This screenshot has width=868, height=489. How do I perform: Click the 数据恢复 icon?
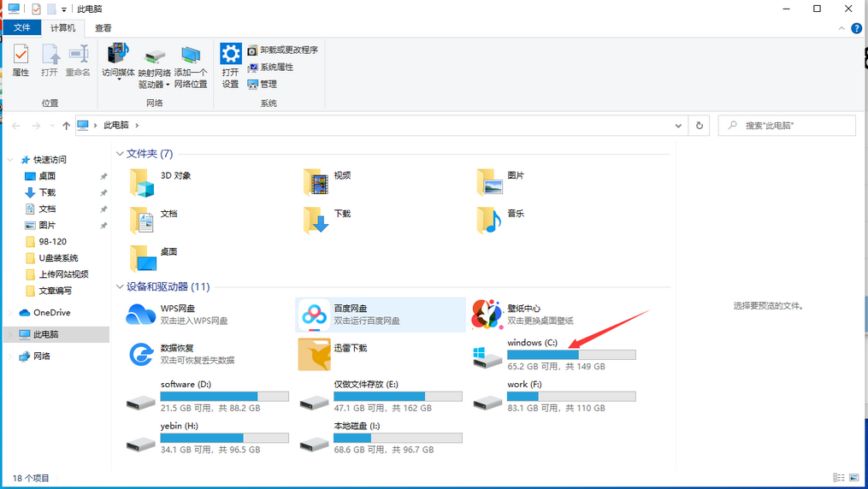click(x=141, y=354)
